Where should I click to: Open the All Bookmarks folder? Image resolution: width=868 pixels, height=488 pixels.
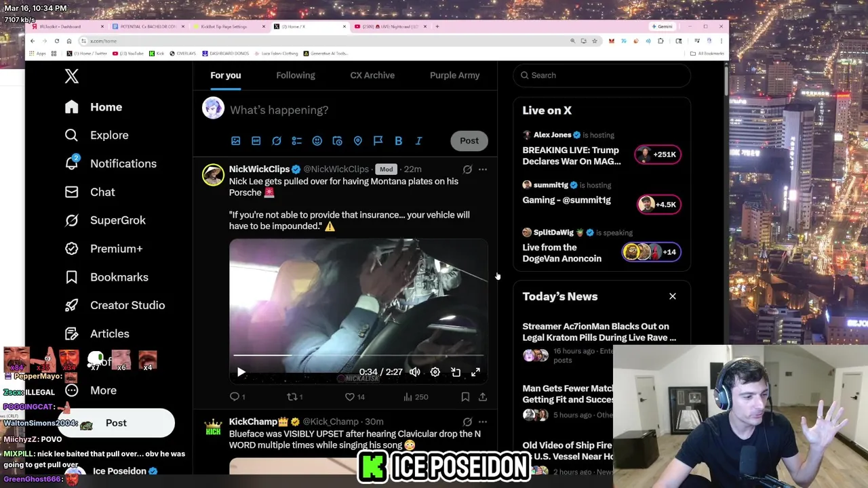(706, 53)
